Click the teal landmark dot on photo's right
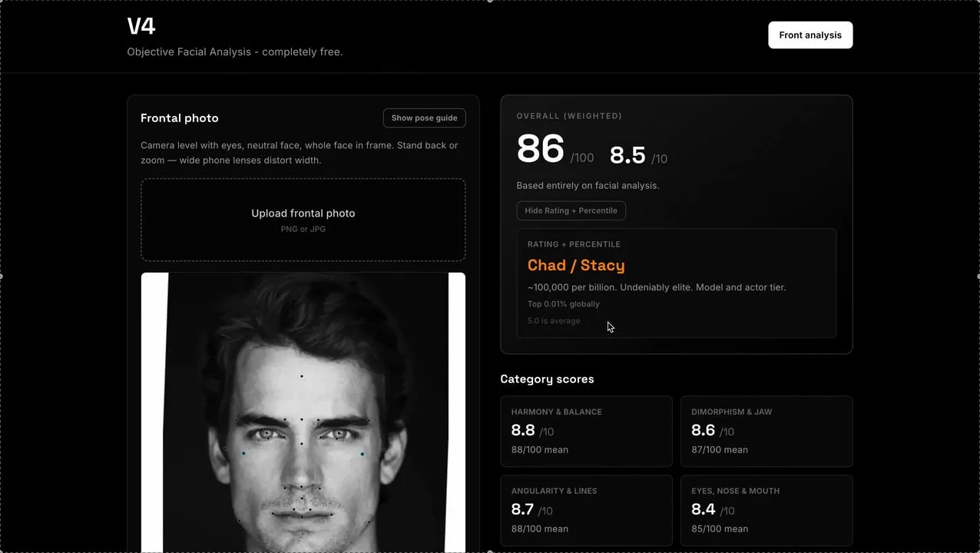 point(363,454)
